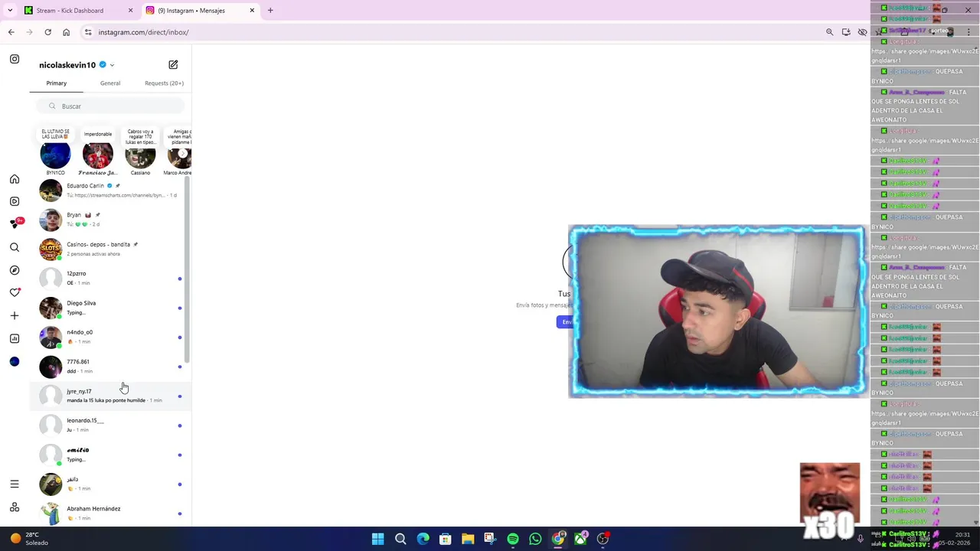Open chat with Bryan
The width and height of the screenshot is (980, 551).
tap(111, 220)
